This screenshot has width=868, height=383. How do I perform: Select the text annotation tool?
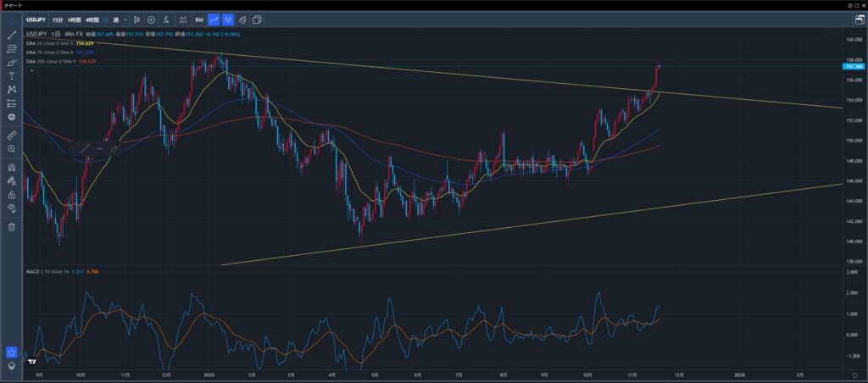tap(12, 75)
